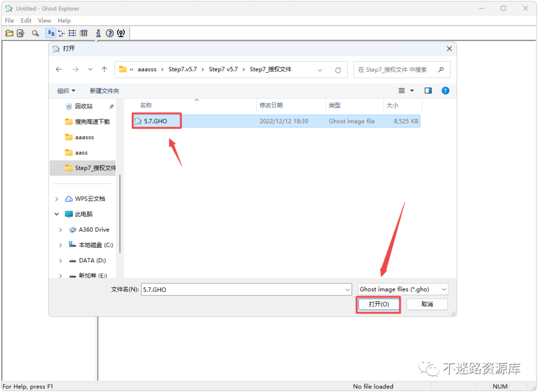
Task: Open dialog help blue question icon
Action: (445, 91)
